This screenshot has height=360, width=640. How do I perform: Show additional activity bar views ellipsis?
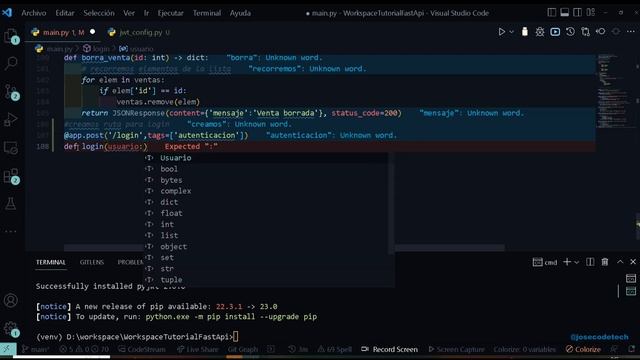click(x=11, y=231)
